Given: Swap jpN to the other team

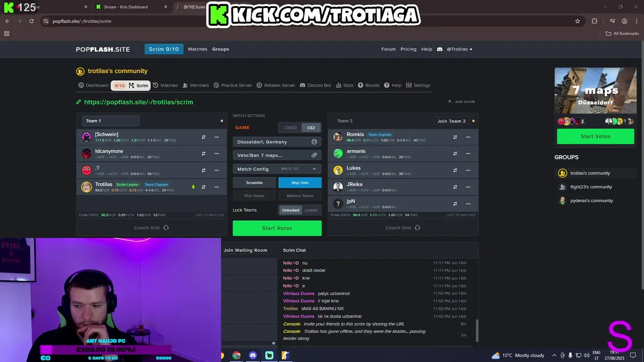Looking at the screenshot, I should tap(455, 204).
